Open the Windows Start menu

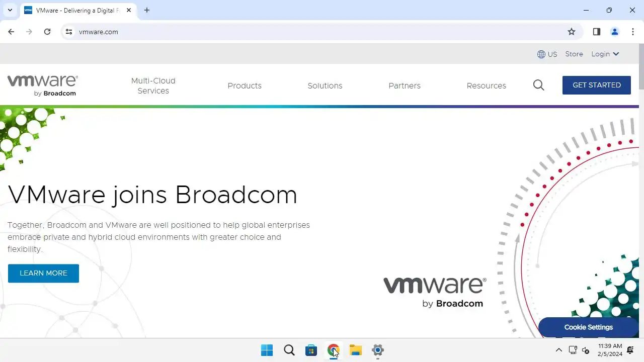[x=267, y=350]
